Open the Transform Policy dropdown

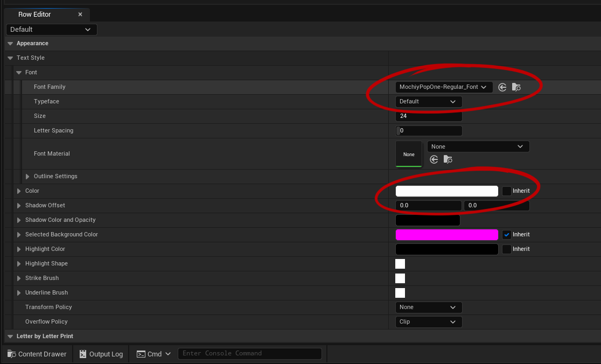(429, 307)
